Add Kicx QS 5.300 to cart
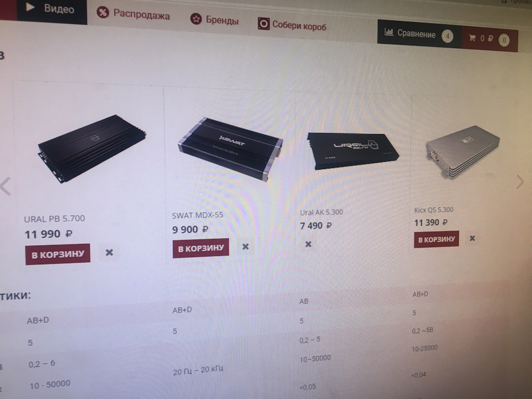The image size is (532, 399). click(x=436, y=239)
